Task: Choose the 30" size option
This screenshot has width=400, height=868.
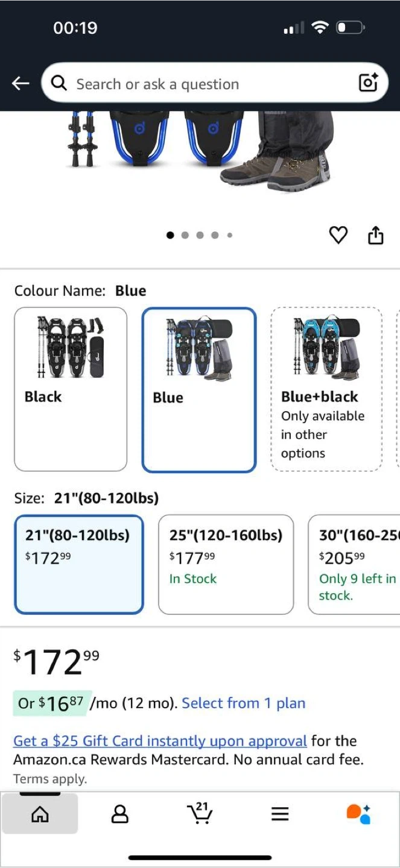Action: click(x=356, y=564)
